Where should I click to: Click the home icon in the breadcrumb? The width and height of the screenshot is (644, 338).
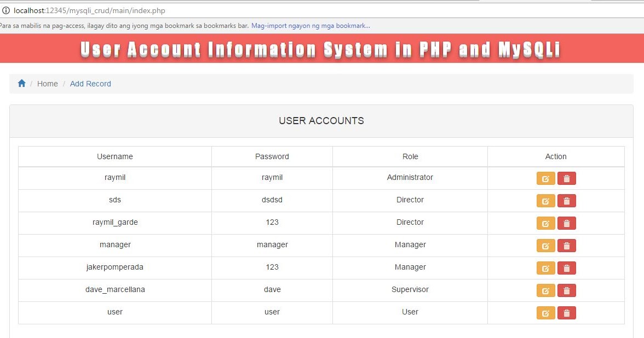click(21, 83)
